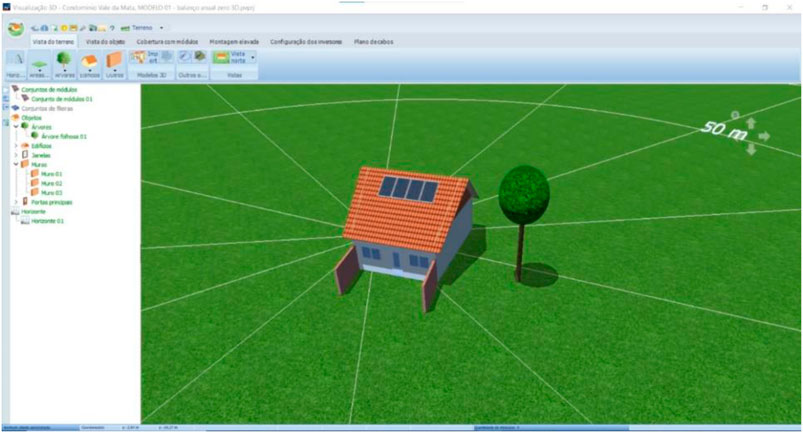Select the right brick wall of the house
This screenshot has height=433, width=803.
click(430, 287)
